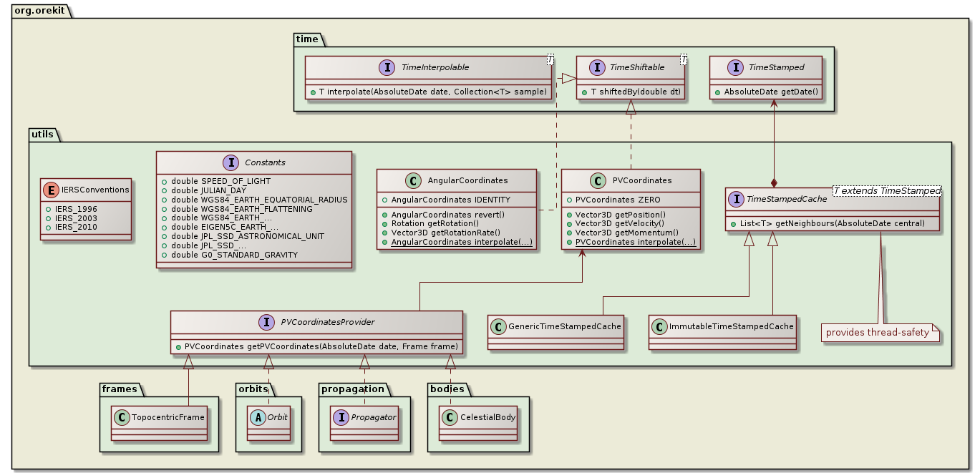Select the time package tab
Image resolution: width=980 pixels, height=473 pixels.
click(x=309, y=38)
